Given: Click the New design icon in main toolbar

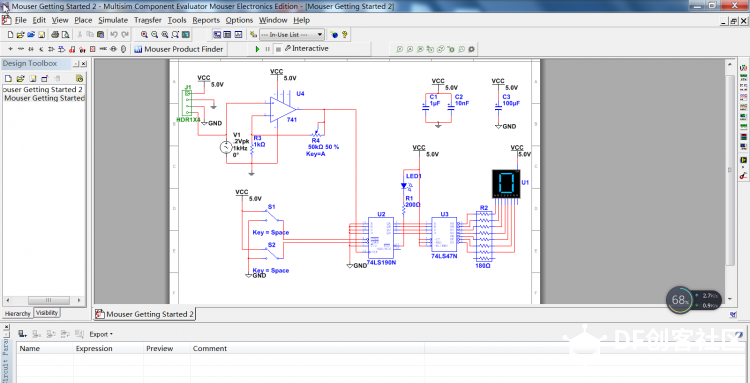Looking at the screenshot, I should (10, 34).
